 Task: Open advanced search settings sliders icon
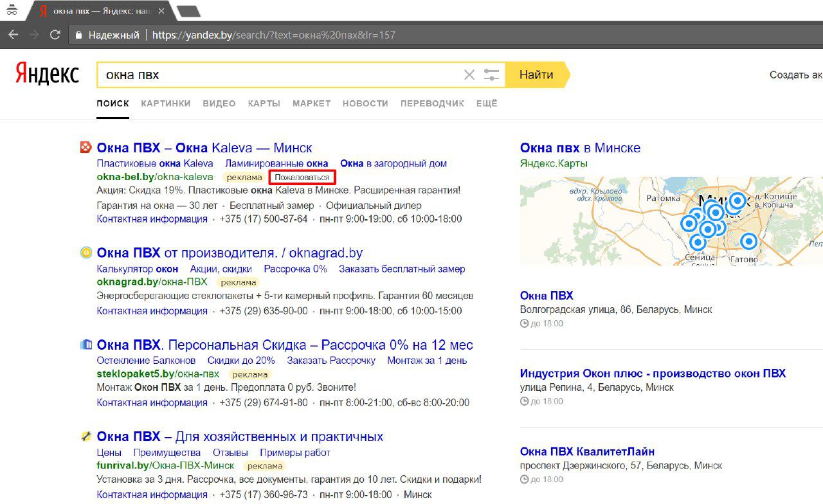(x=491, y=75)
